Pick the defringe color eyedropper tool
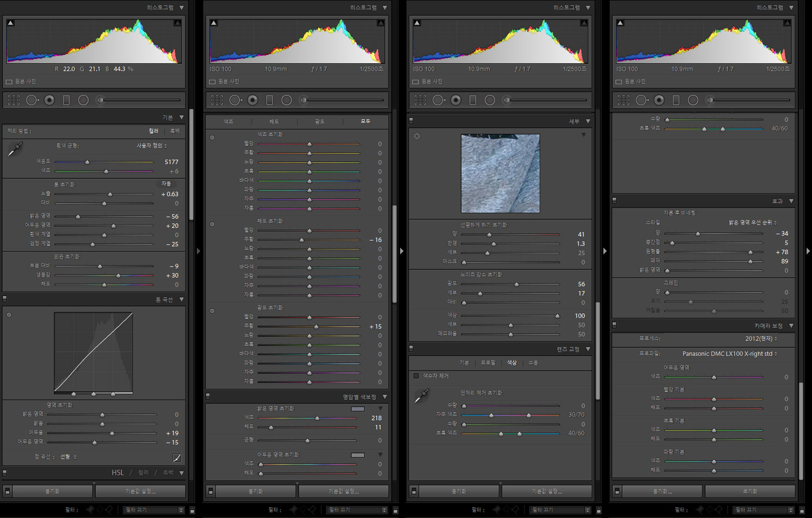The width and height of the screenshot is (812, 518). (421, 397)
